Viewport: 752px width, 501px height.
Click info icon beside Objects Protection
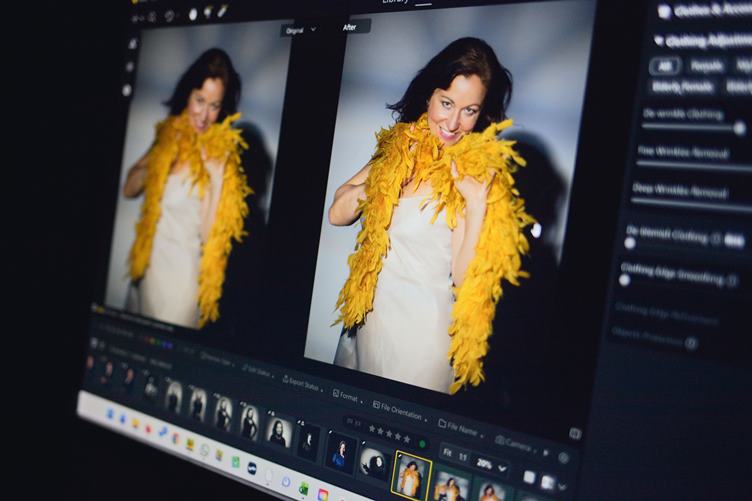point(691,343)
